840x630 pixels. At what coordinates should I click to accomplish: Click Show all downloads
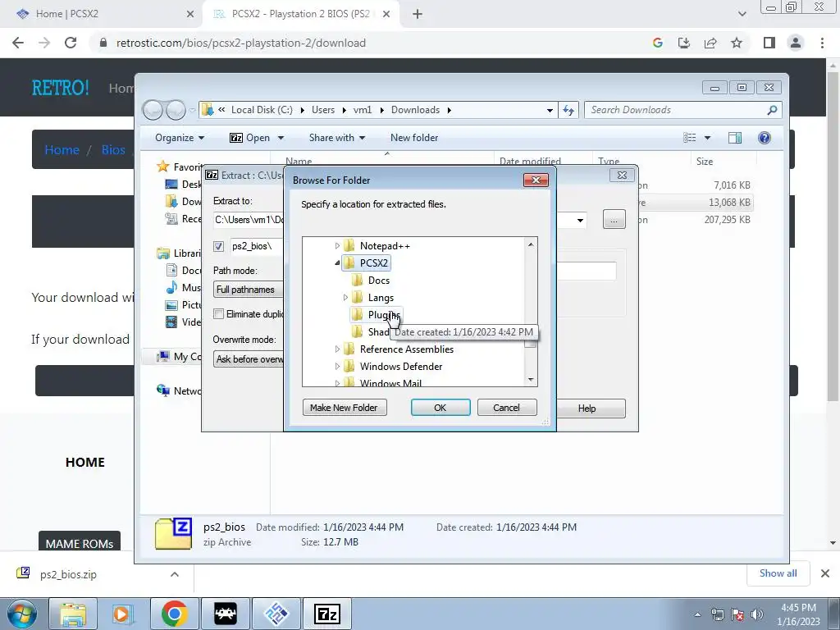click(x=778, y=573)
